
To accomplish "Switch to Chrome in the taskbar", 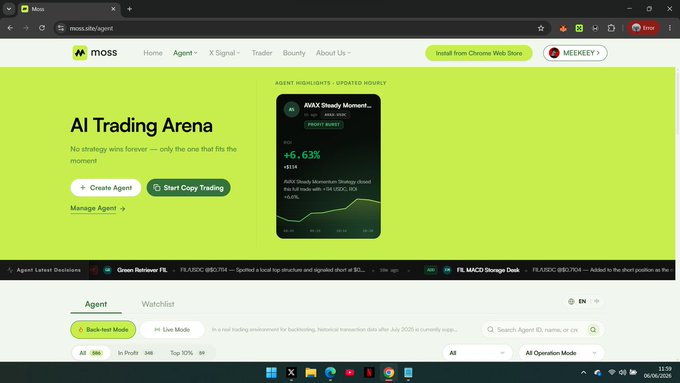I will pyautogui.click(x=389, y=373).
